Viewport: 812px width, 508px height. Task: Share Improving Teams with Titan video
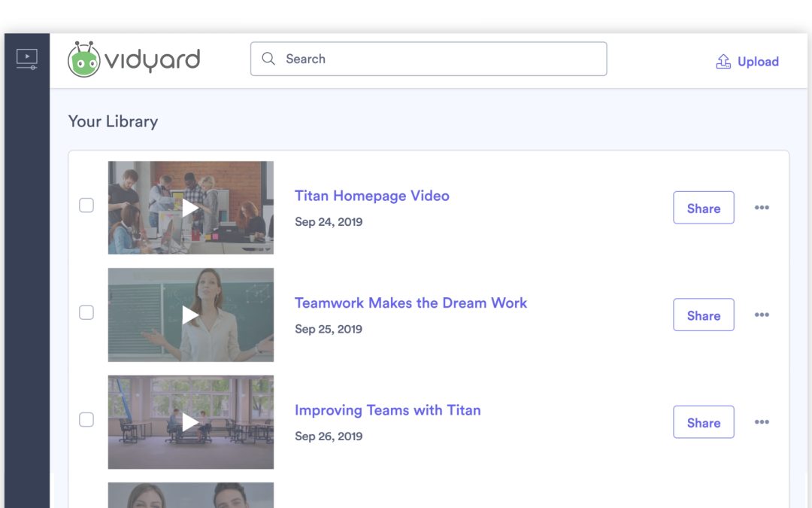click(703, 422)
